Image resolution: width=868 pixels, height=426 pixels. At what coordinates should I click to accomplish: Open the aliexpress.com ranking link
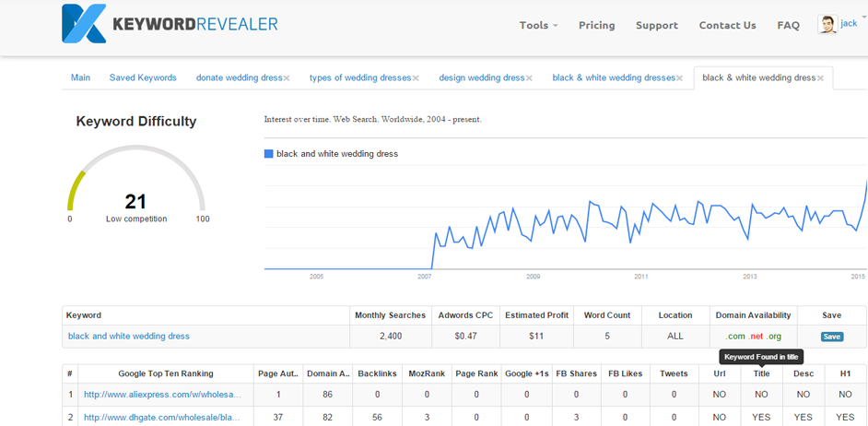click(x=163, y=395)
